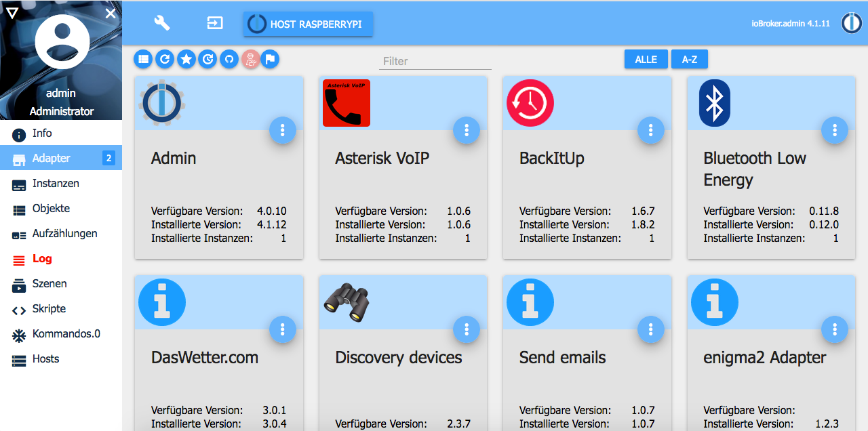Image resolution: width=868 pixels, height=431 pixels.
Task: Click the Send emails card title
Action: click(563, 358)
